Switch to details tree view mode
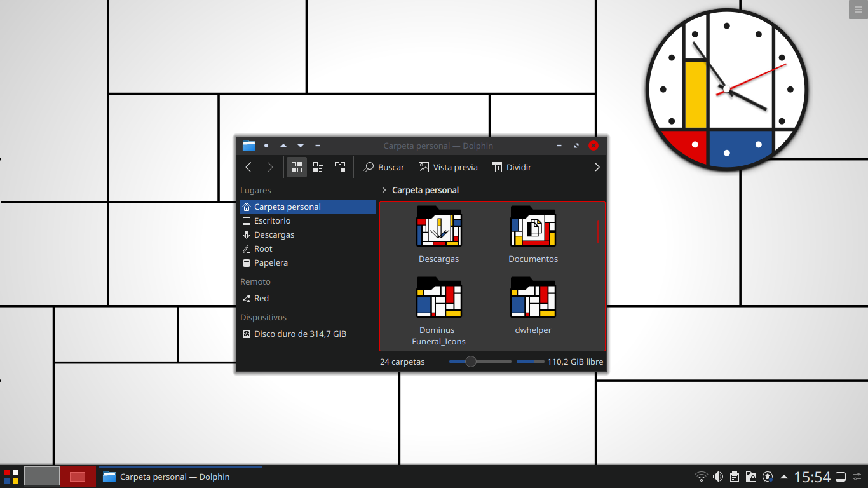868x488 pixels. pos(340,167)
